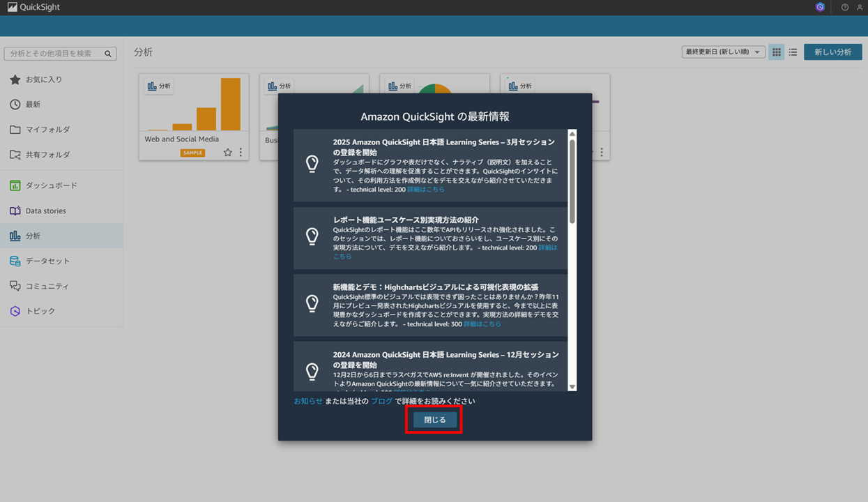
Task: Click the news list scroll-down arrow
Action: coord(572,387)
